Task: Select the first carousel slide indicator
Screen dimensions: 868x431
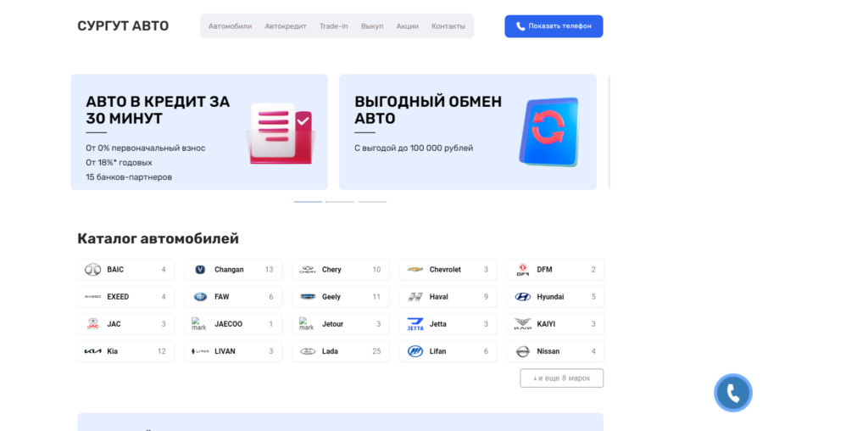Action: pos(308,202)
